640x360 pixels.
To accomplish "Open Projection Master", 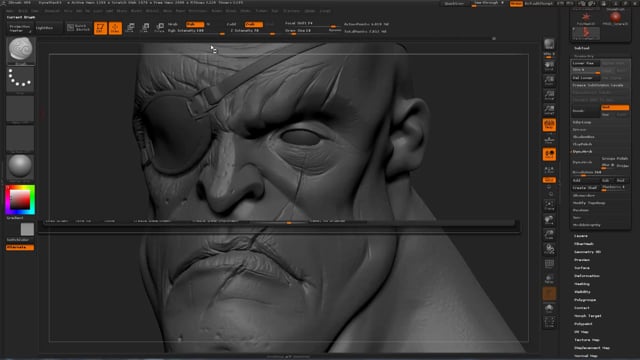I will (x=20, y=28).
